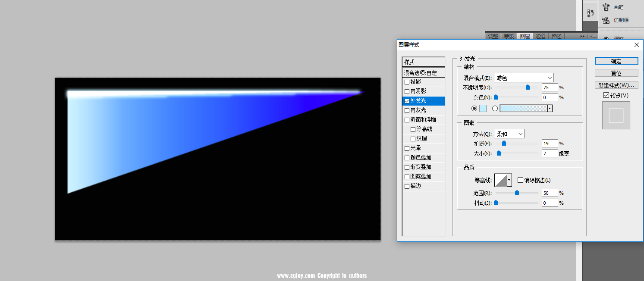
Task: Open the gradient picker dropdown arrow
Action: (550, 109)
